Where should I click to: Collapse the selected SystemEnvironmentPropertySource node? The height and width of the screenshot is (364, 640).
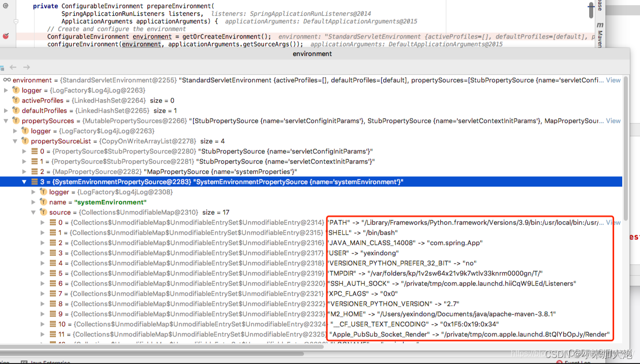pyautogui.click(x=24, y=181)
